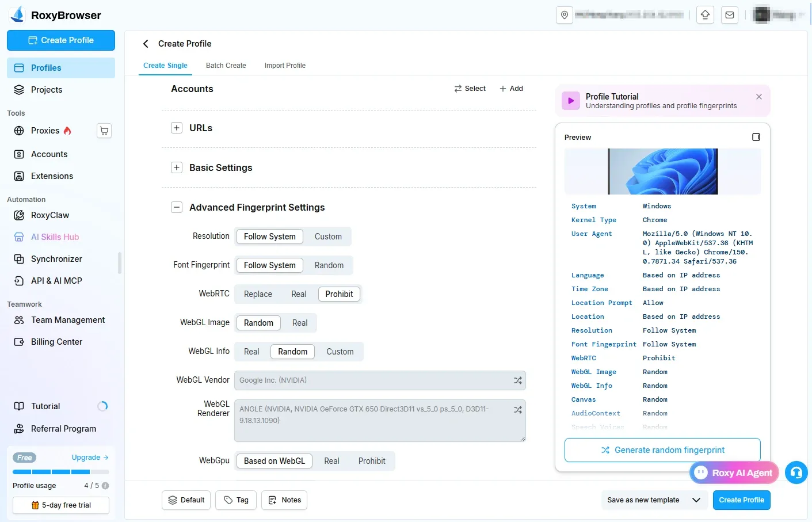The height and width of the screenshot is (522, 812).
Task: Randomize the WebGL Renderer shuffle icon
Action: point(517,409)
